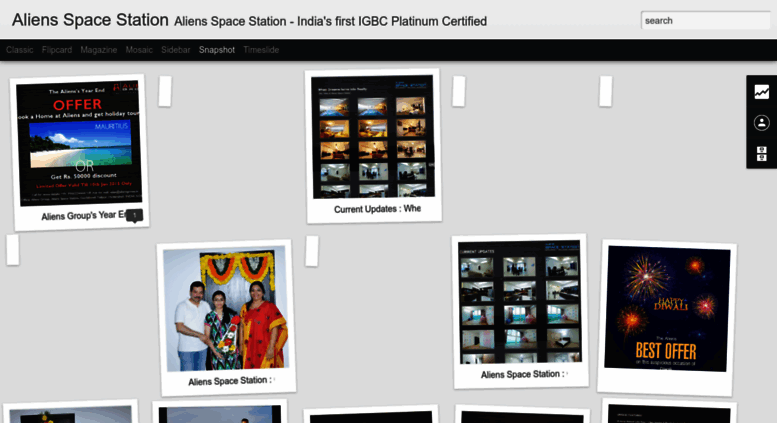The image size is (777, 423).
Task: Switch to Sidebar view
Action: click(x=175, y=50)
